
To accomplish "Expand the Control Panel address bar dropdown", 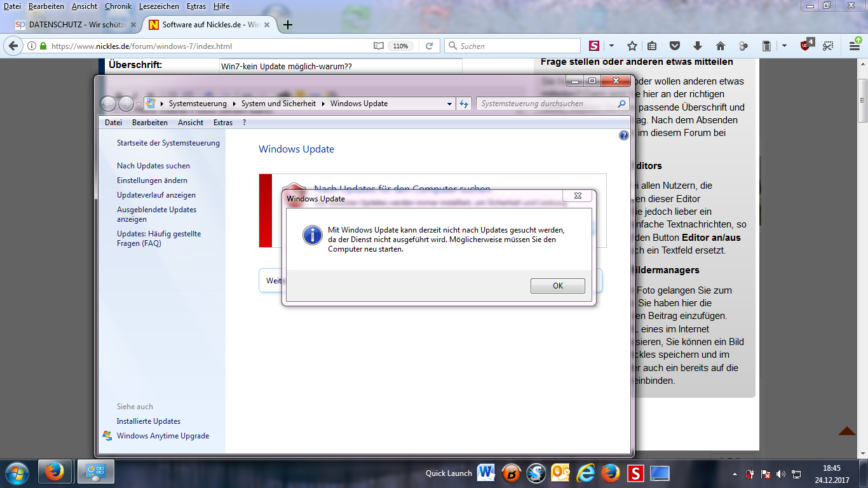I will [449, 104].
